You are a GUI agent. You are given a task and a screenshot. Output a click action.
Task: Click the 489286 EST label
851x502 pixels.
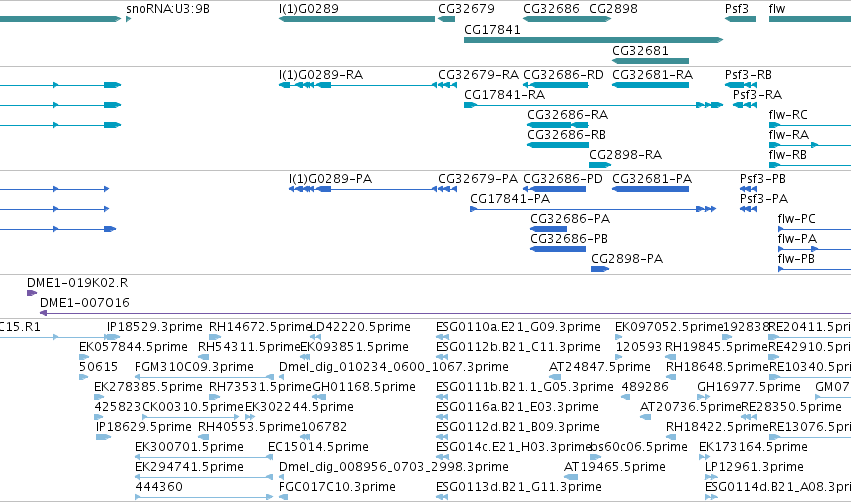click(645, 387)
